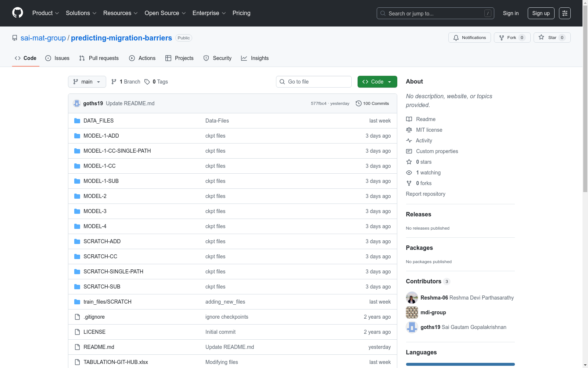Fork this repository
This screenshot has width=588, height=368.
(512, 38)
